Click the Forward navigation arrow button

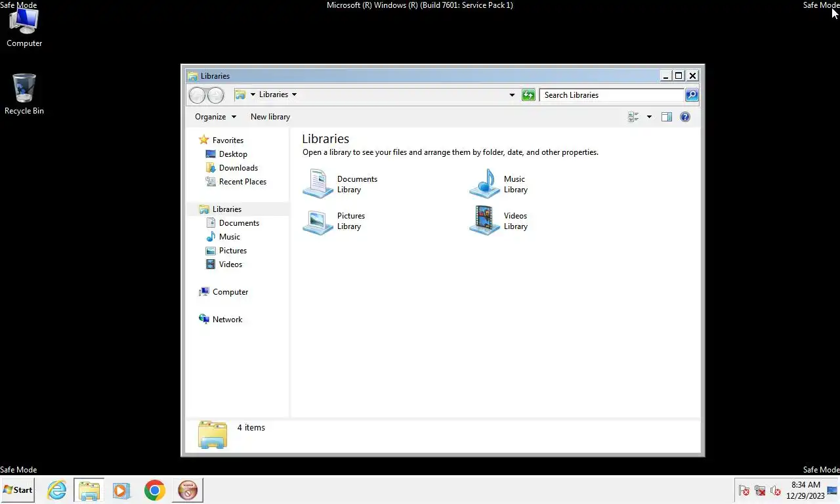[215, 95]
